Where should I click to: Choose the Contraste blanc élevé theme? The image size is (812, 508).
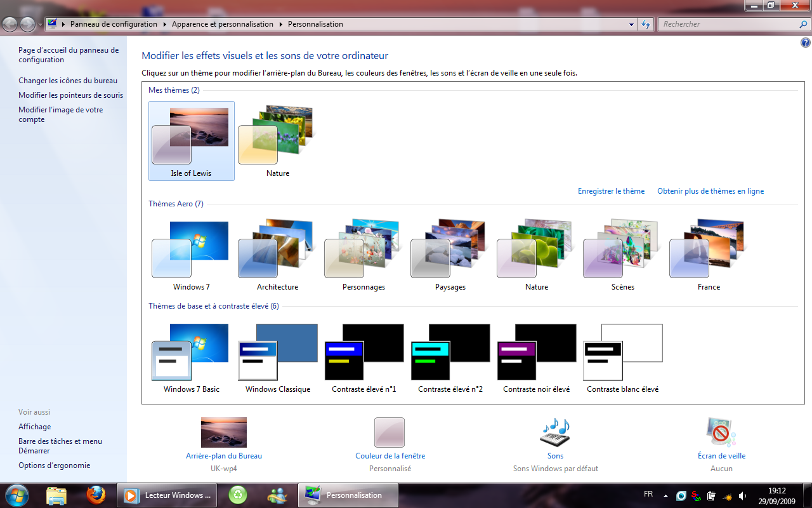622,358
